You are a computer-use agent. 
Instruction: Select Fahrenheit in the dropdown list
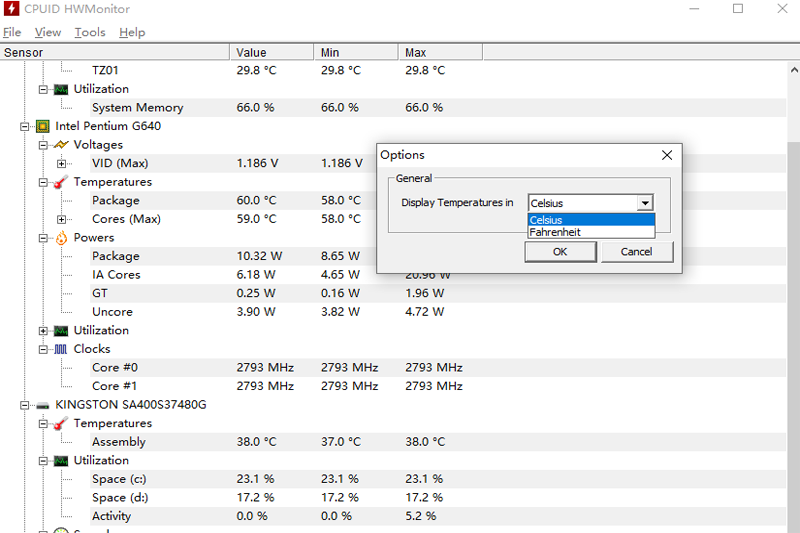coord(591,232)
